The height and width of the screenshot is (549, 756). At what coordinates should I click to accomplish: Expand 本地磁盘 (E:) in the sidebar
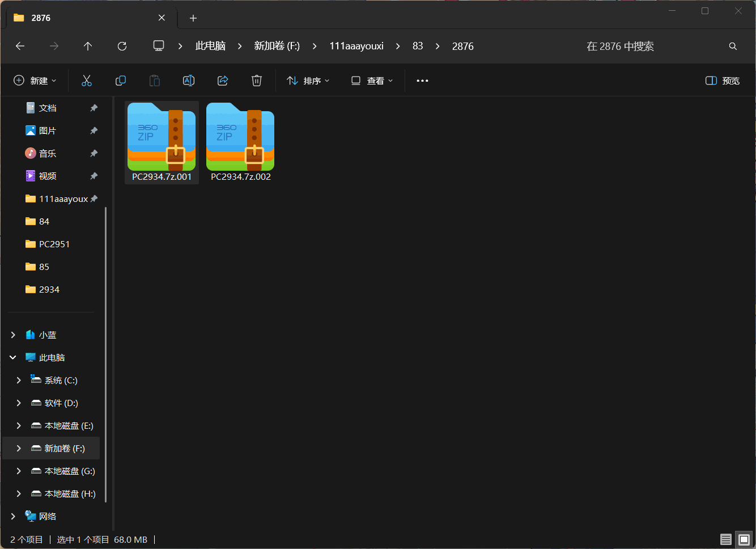click(18, 425)
